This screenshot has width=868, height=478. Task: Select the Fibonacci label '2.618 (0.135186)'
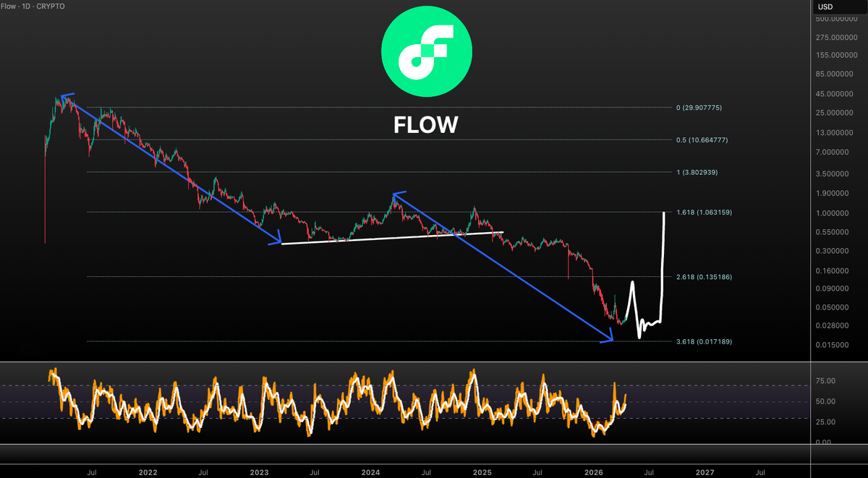point(704,276)
